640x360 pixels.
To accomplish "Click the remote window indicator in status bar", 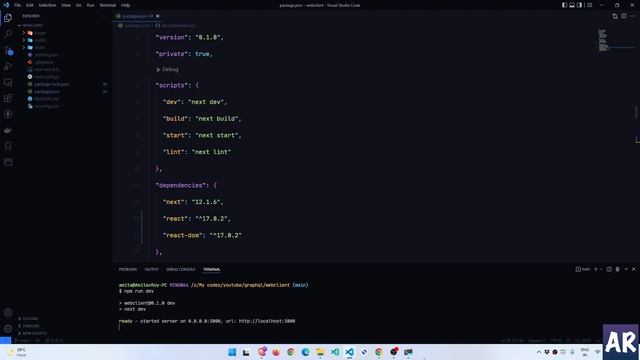I will coord(6,340).
